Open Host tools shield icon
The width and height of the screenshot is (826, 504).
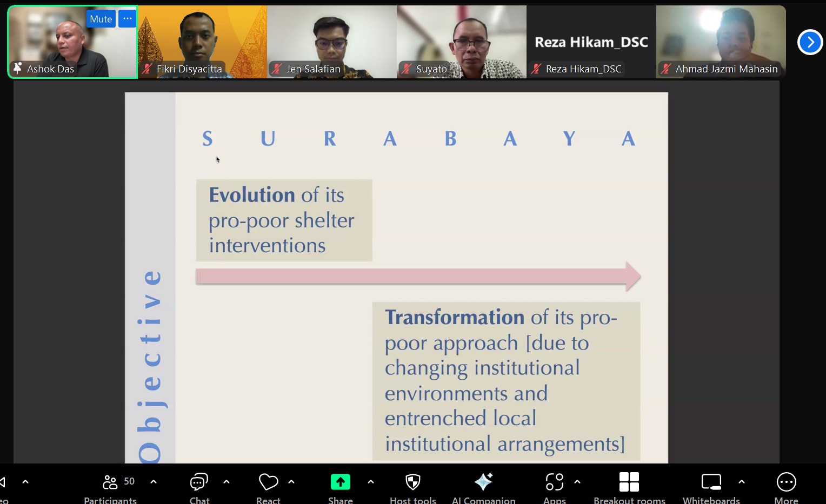(x=413, y=482)
